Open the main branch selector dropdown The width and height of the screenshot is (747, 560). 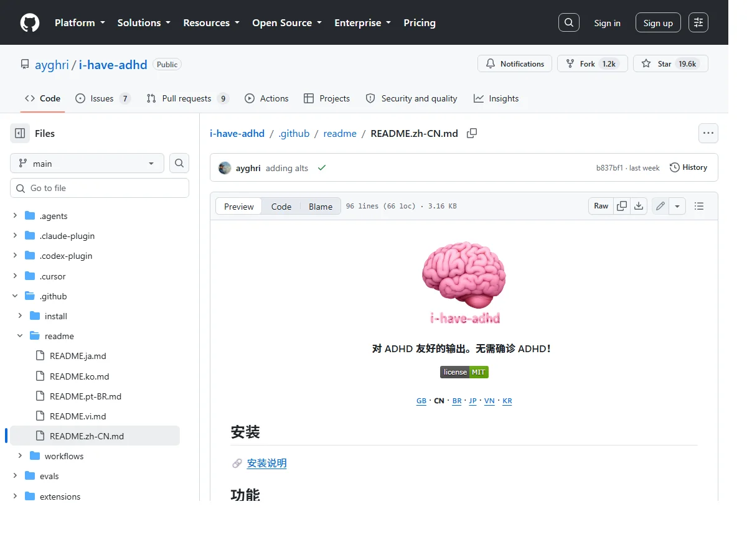[x=87, y=163]
